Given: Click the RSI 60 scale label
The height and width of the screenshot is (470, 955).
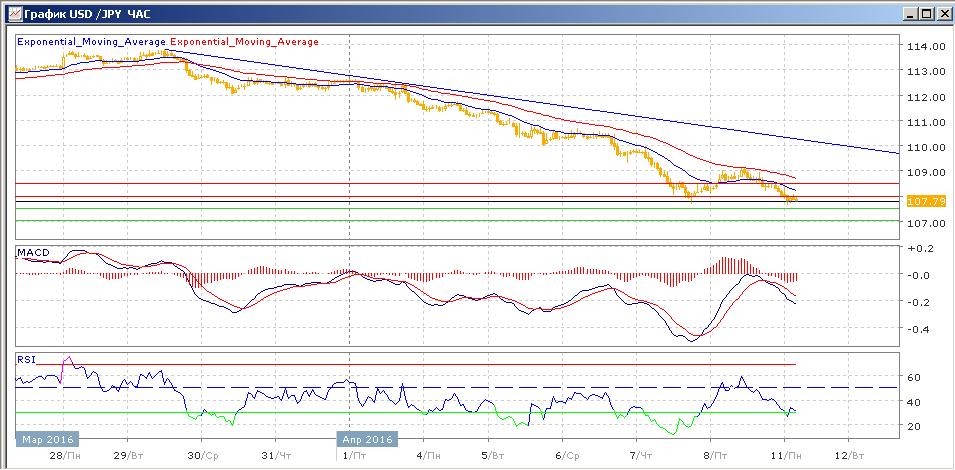Looking at the screenshot, I should click(915, 377).
